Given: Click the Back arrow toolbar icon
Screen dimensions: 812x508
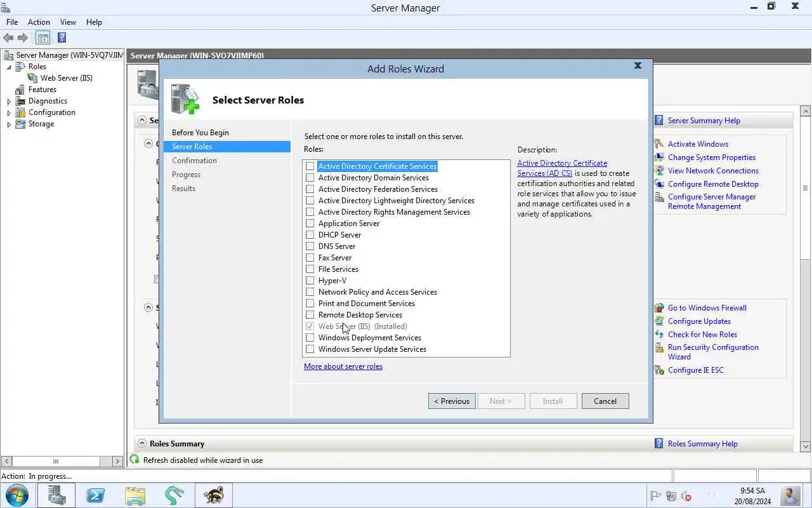Looking at the screenshot, I should click(x=8, y=38).
